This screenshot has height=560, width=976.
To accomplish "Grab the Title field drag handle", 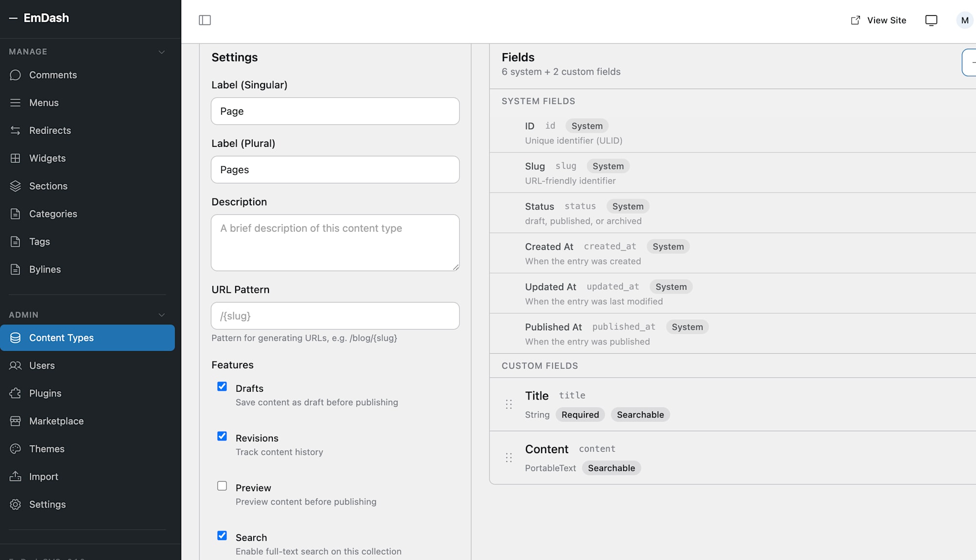I will coord(509,404).
